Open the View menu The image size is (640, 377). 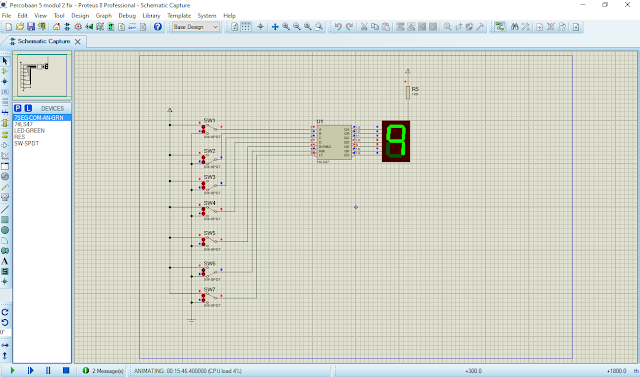[40, 16]
